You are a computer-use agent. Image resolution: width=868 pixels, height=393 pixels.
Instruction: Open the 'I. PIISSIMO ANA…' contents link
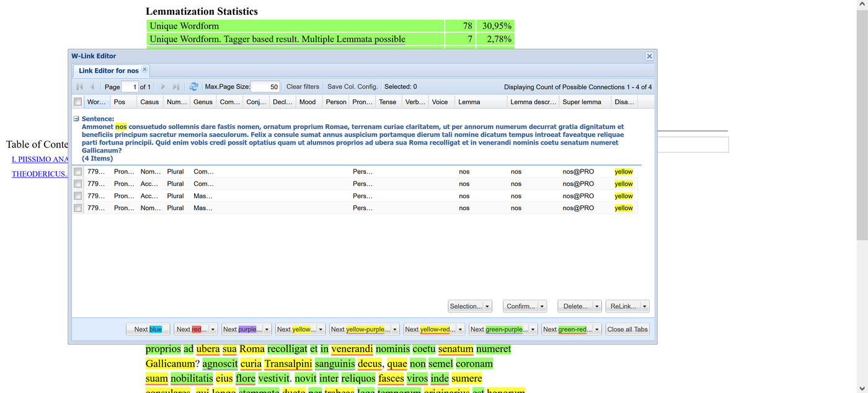pos(40,159)
